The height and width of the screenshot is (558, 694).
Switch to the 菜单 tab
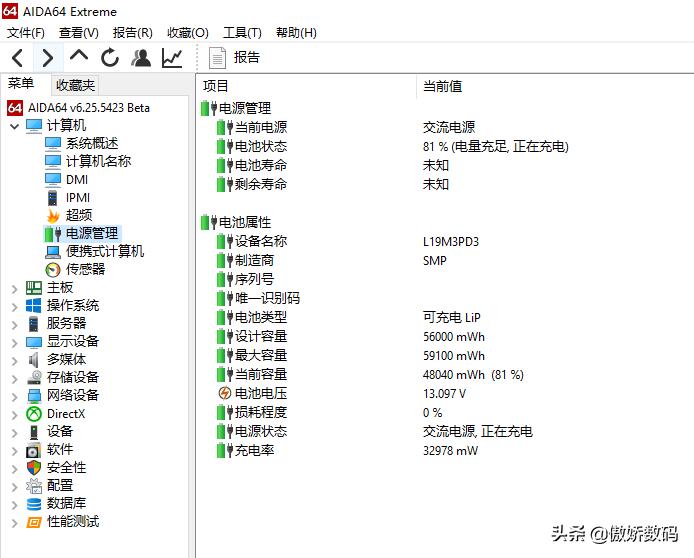point(21,83)
